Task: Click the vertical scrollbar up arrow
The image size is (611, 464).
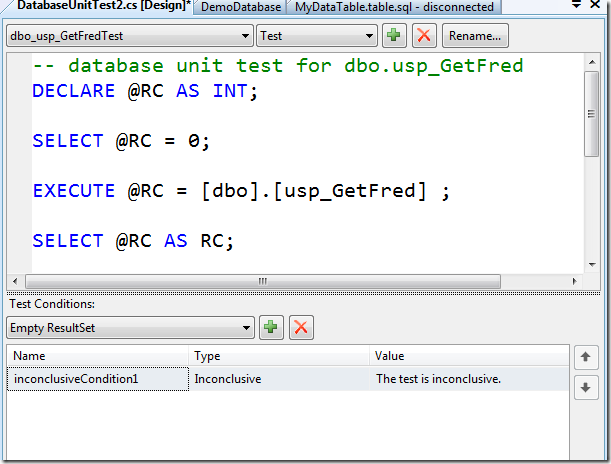Action: 592,62
